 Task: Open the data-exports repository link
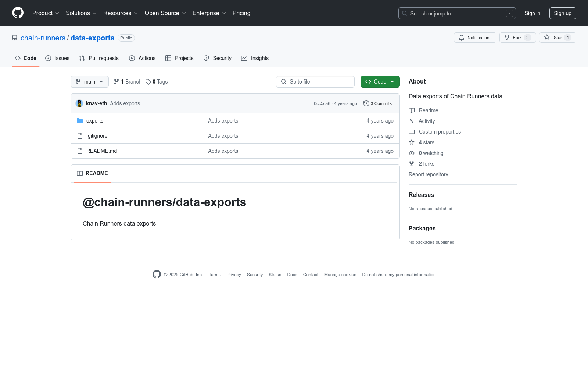92,38
